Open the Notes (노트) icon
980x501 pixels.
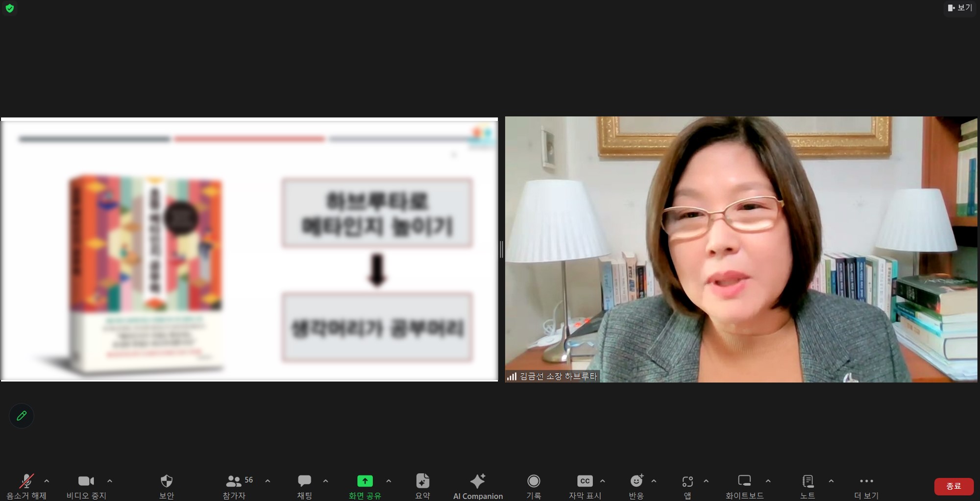point(808,481)
